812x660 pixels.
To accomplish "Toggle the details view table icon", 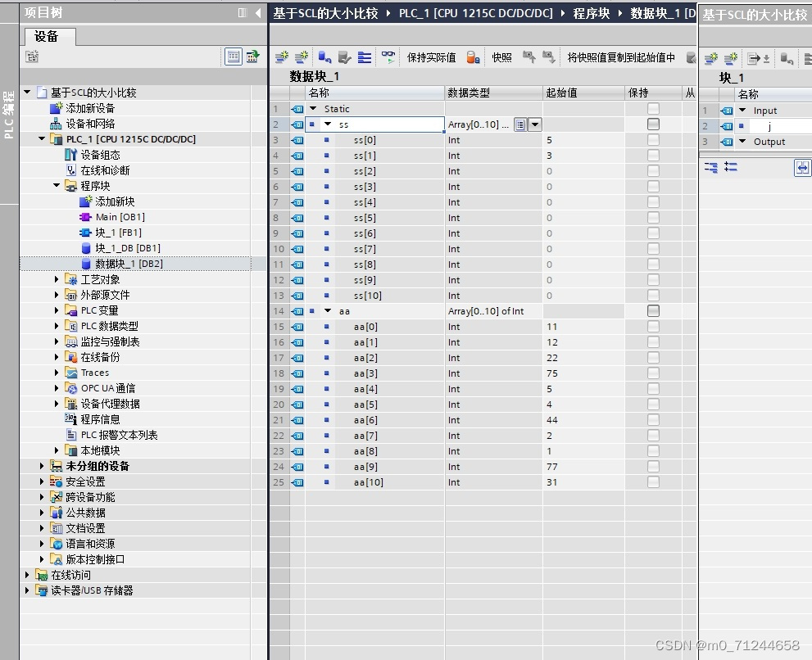I will point(234,56).
